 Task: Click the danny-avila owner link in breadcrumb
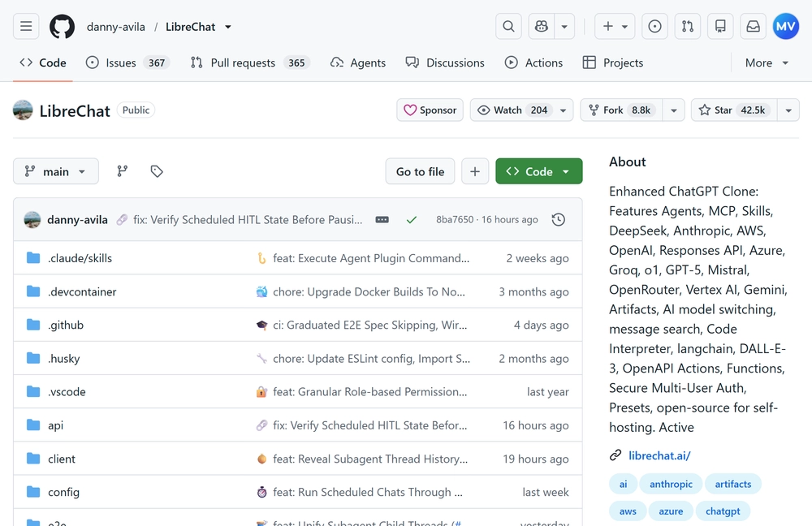pyautogui.click(x=116, y=27)
